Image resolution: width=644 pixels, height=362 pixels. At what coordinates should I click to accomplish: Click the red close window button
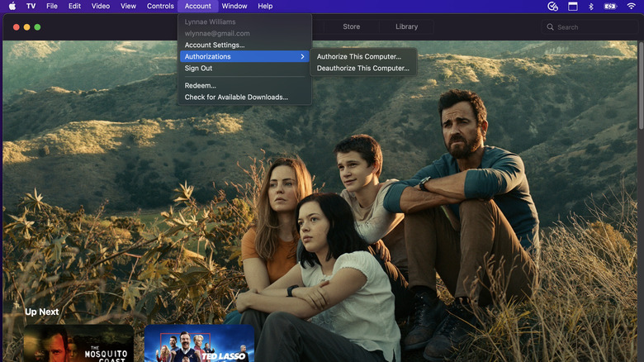(x=16, y=27)
